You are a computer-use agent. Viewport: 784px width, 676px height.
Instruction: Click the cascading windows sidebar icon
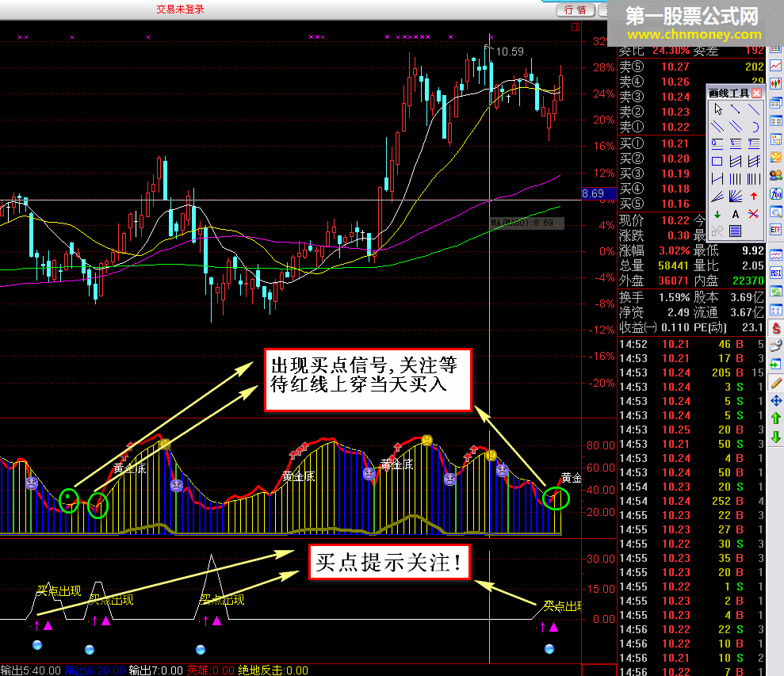tap(776, 103)
